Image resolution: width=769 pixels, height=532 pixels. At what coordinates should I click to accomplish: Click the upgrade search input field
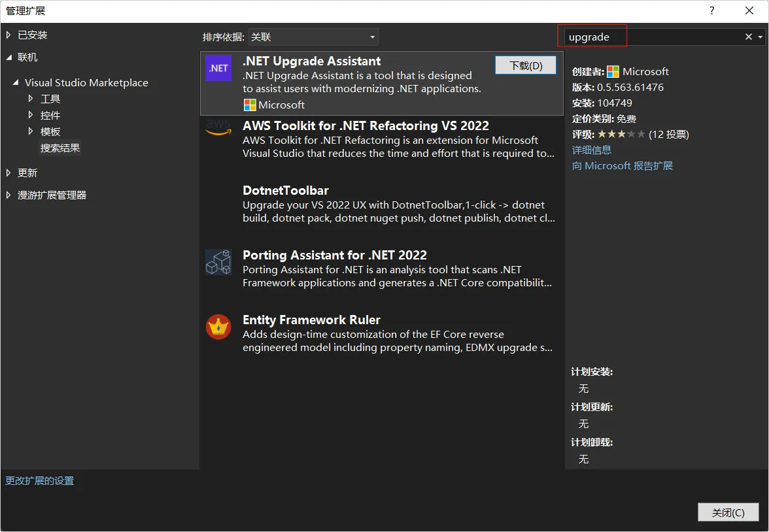(x=653, y=37)
